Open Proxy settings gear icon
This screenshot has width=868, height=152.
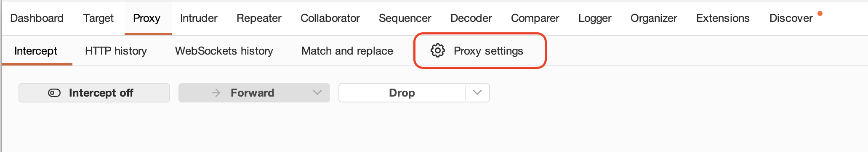coord(437,50)
